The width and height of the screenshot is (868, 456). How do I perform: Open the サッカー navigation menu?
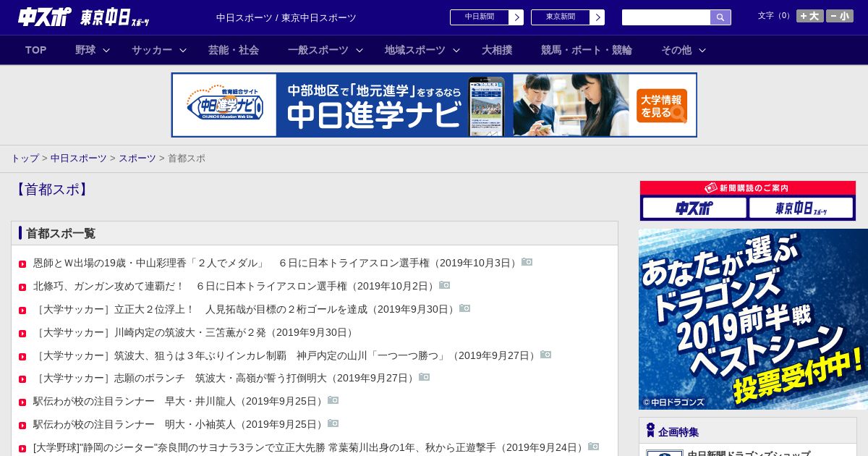pos(152,50)
